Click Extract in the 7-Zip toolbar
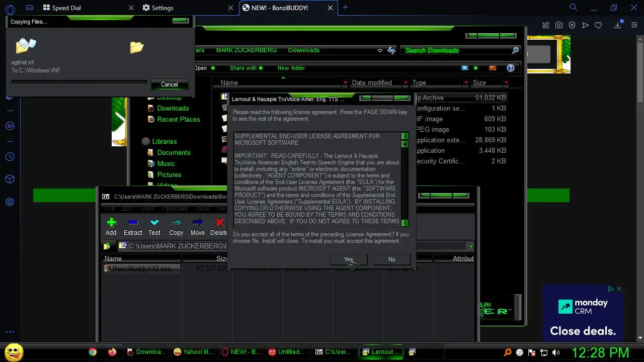Screen dimensions: 644x362 point(133,227)
